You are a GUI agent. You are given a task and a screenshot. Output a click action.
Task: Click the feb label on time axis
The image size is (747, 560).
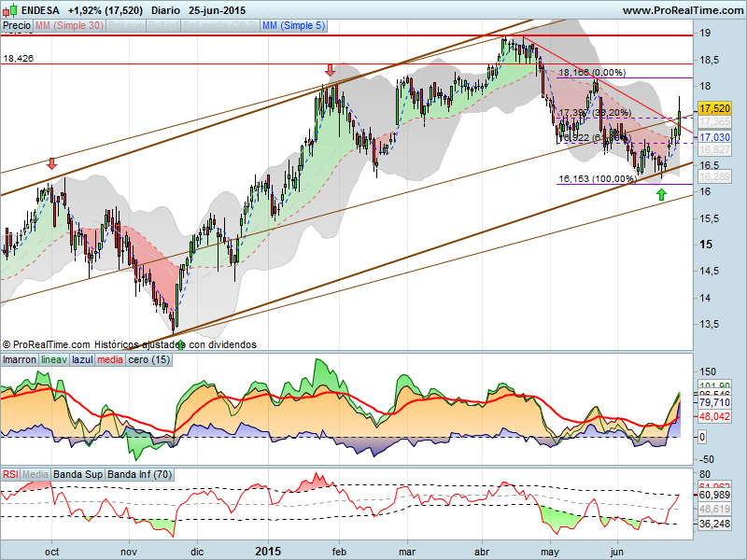tap(339, 552)
